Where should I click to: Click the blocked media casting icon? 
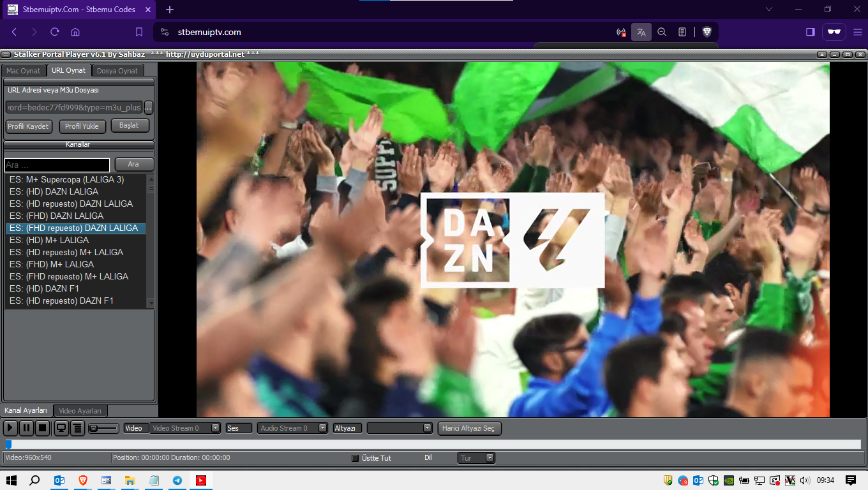[621, 32]
